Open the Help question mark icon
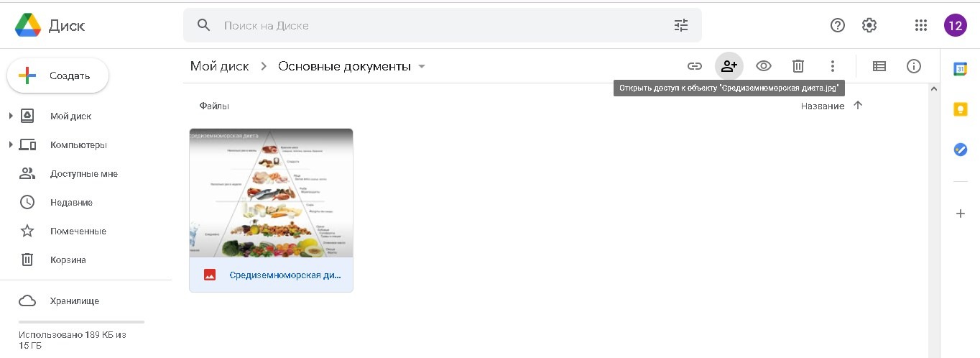The height and width of the screenshot is (358, 980). pyautogui.click(x=837, y=25)
